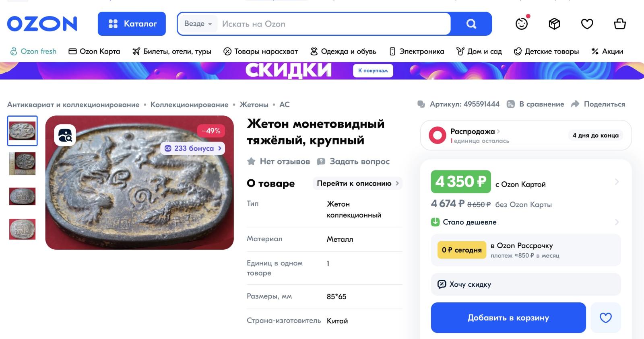This screenshot has height=339, width=644.
Task: Toggle favorite heart beside add to cart
Action: click(605, 318)
